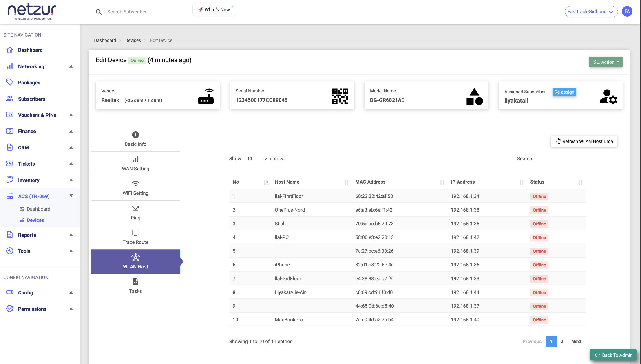Click the Permissions badge icon
Viewport: 641px width, 364px height.
tap(10, 309)
